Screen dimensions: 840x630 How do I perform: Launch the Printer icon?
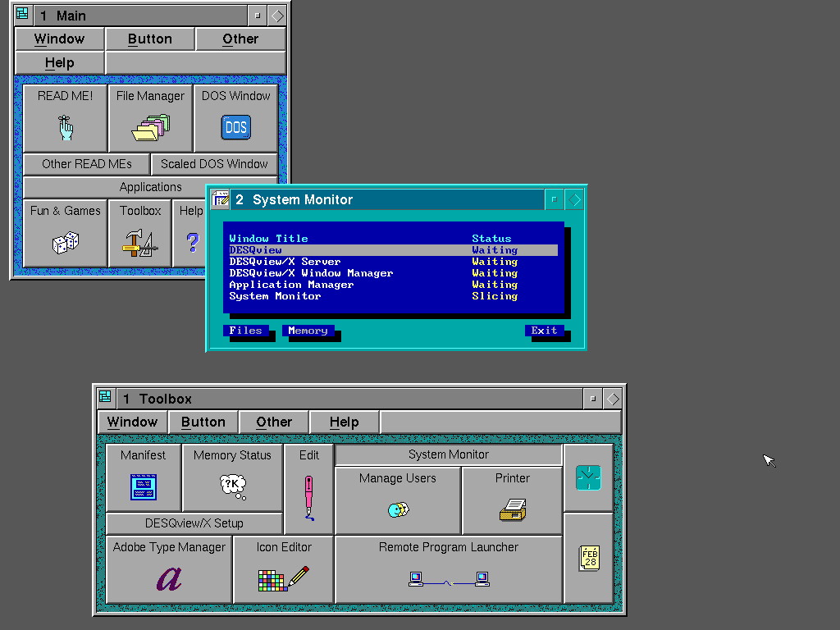513,509
